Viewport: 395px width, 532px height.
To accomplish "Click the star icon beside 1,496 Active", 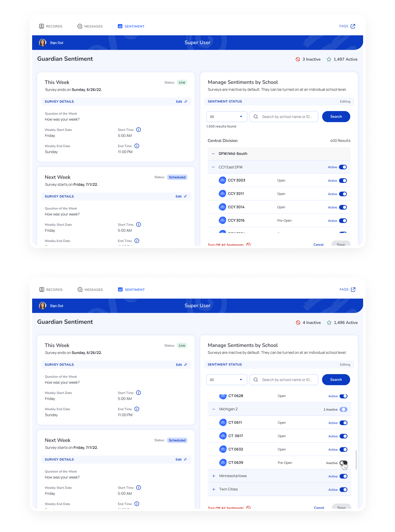I will coord(329,323).
